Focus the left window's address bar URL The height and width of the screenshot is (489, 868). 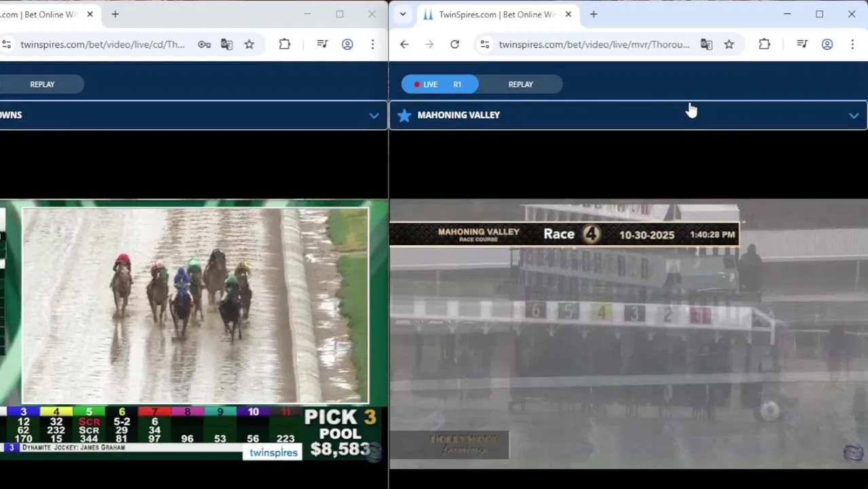(103, 44)
